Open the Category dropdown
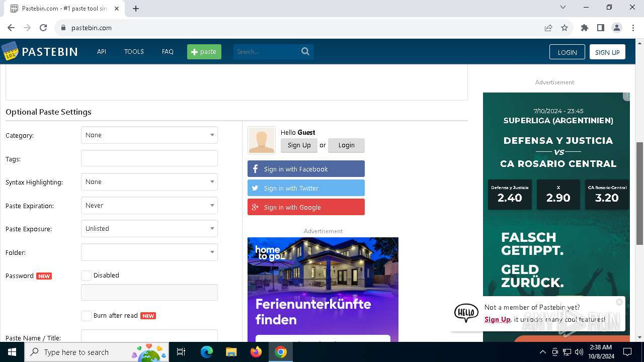 click(x=149, y=135)
